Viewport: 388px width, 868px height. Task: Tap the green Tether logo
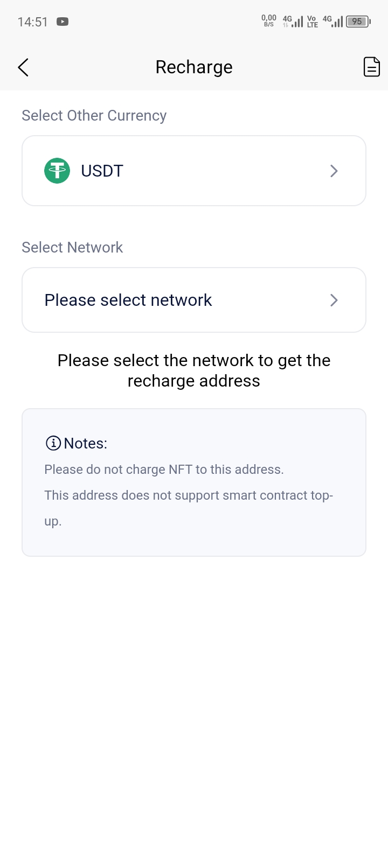(x=57, y=171)
